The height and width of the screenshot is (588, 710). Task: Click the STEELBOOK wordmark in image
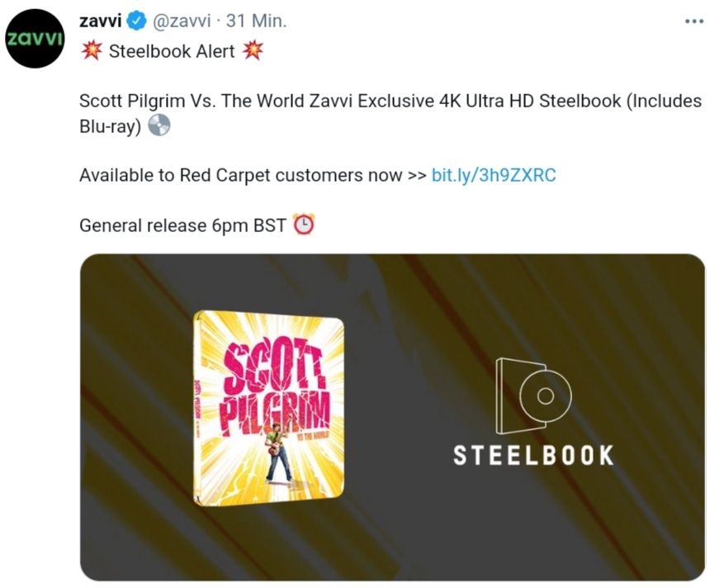(x=534, y=455)
